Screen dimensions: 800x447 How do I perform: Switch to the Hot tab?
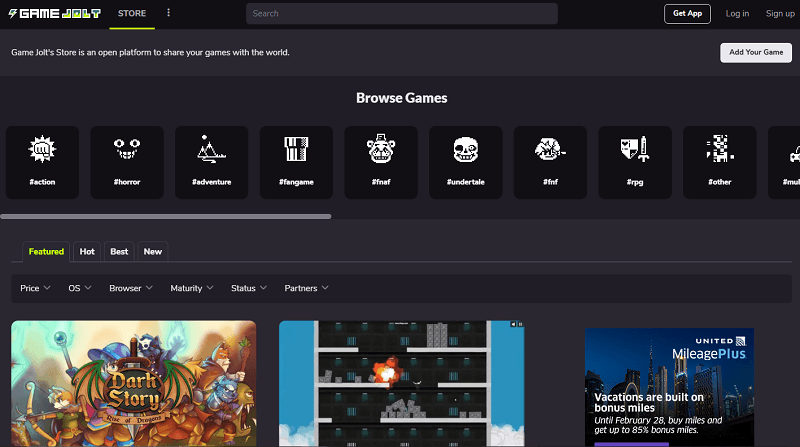[87, 251]
